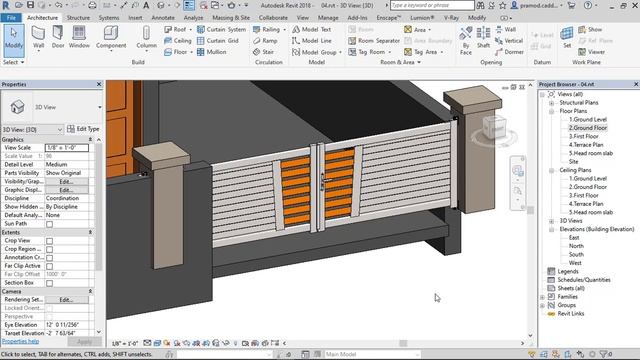Screen dimensions: 640x360
Task: Select the Floor tool
Action: click(x=178, y=52)
